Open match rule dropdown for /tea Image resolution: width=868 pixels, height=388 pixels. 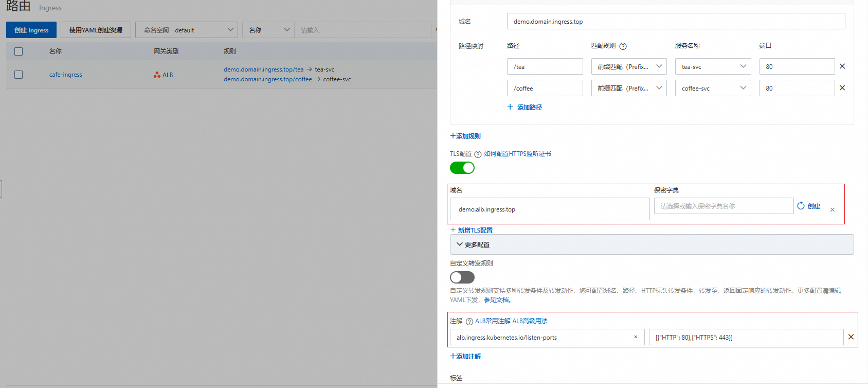coord(629,66)
